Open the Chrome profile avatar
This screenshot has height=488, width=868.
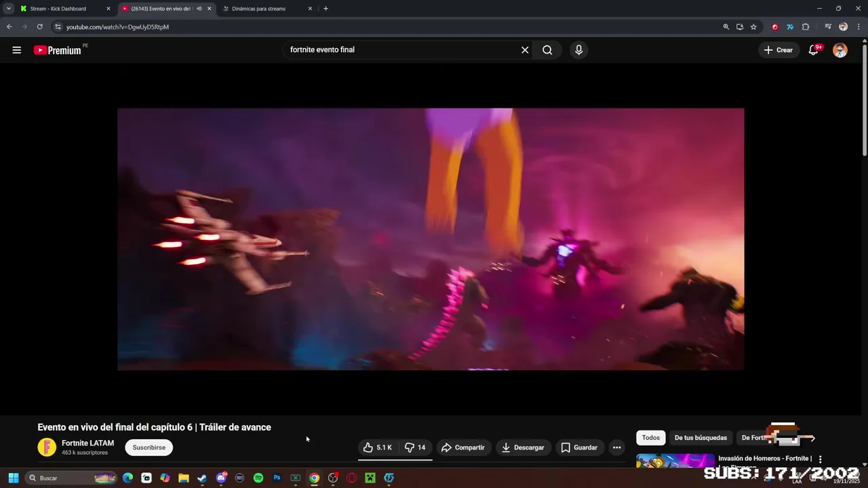tap(844, 27)
